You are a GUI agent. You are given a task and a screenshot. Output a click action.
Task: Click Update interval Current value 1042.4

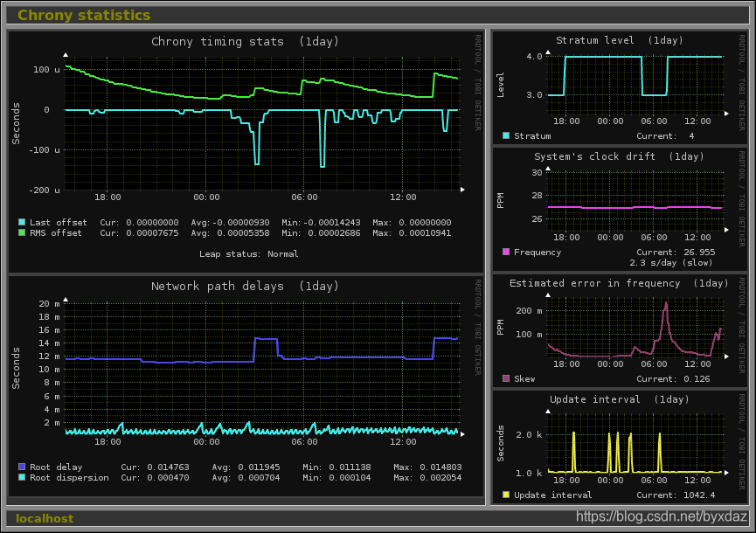click(699, 495)
